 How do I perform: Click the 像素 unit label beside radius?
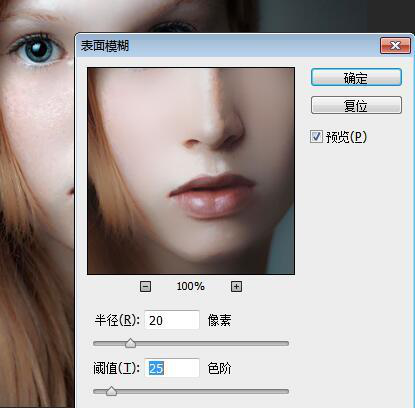tap(219, 320)
